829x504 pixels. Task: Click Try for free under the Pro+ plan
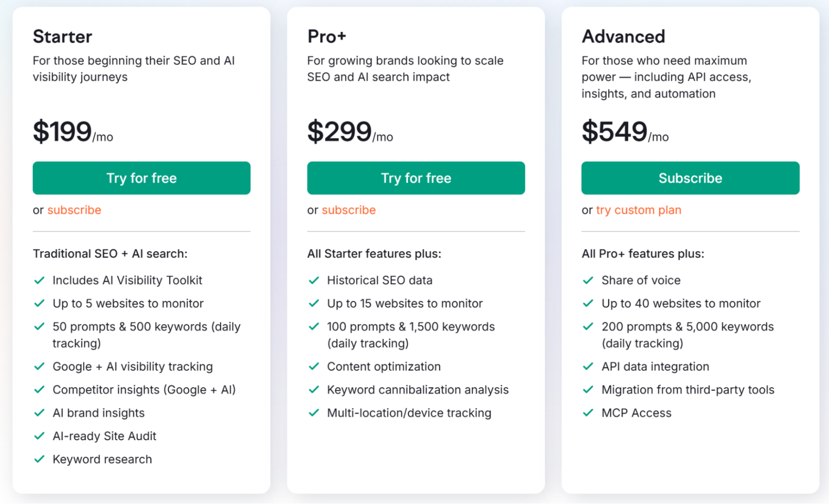point(415,178)
